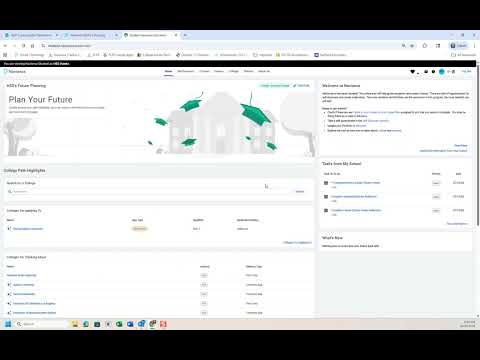The image size is (480, 360).
Task: Switch to the first browser tab
Action: click(x=31, y=35)
